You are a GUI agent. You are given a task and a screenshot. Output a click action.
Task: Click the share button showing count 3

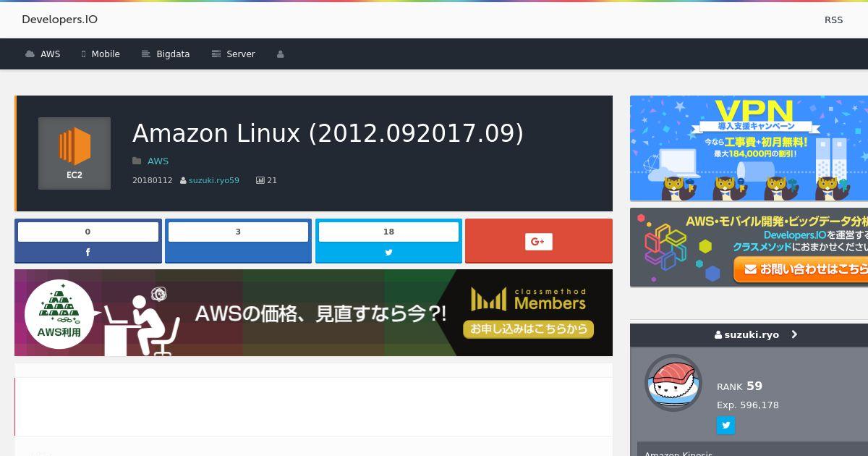[x=238, y=240]
